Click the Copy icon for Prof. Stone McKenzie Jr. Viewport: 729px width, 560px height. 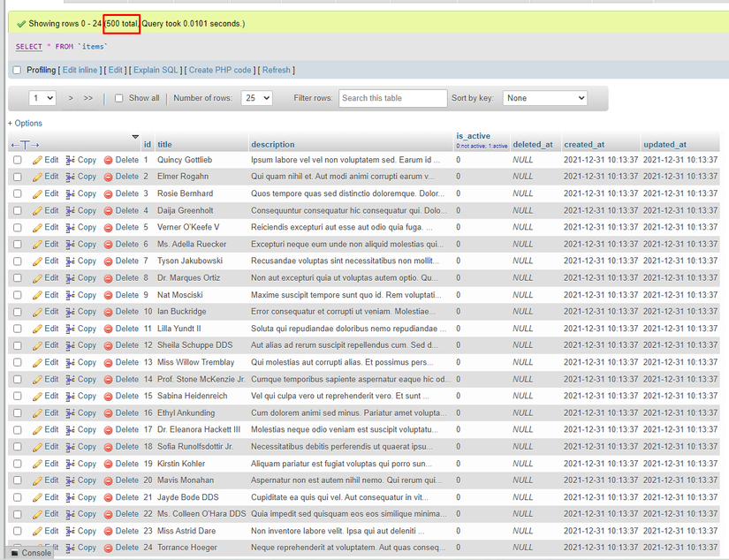(x=70, y=380)
